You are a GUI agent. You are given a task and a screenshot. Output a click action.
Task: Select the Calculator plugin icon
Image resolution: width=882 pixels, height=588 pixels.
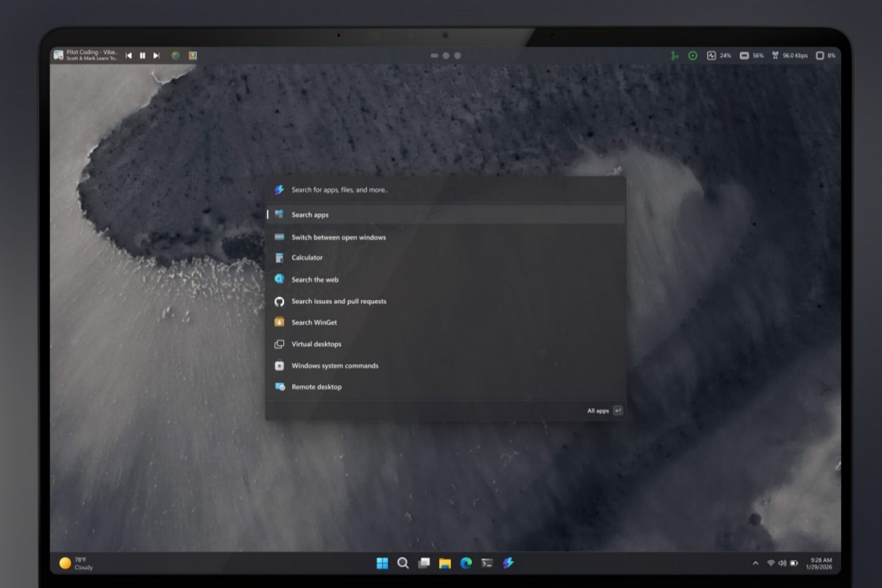pos(280,258)
